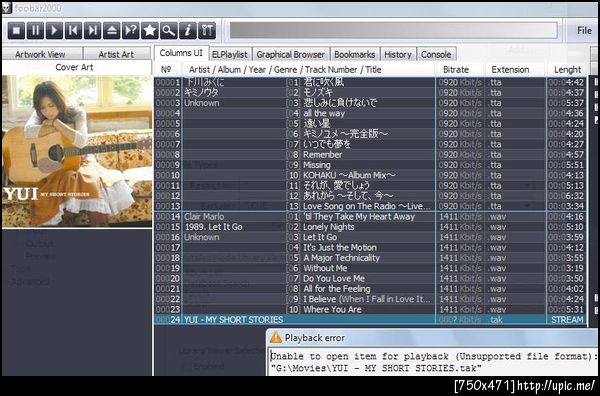This screenshot has height=396, width=600.
Task: Click the № column header
Action: (x=166, y=70)
